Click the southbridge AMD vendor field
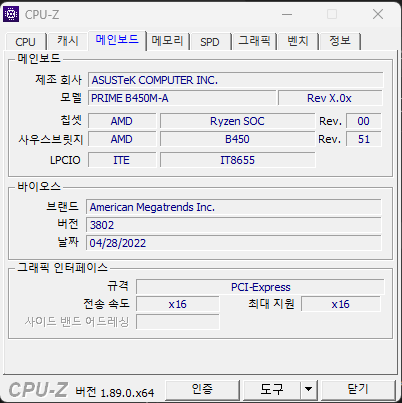The width and height of the screenshot is (402, 403). (x=122, y=139)
